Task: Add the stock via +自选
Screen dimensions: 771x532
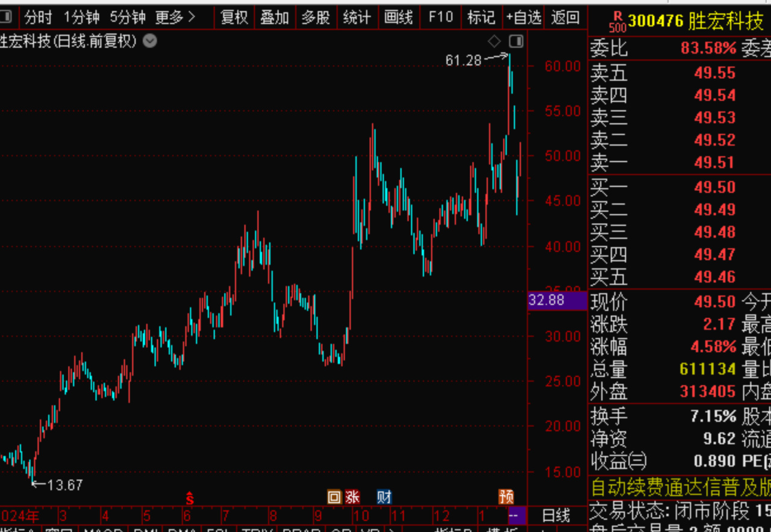Action: (523, 17)
